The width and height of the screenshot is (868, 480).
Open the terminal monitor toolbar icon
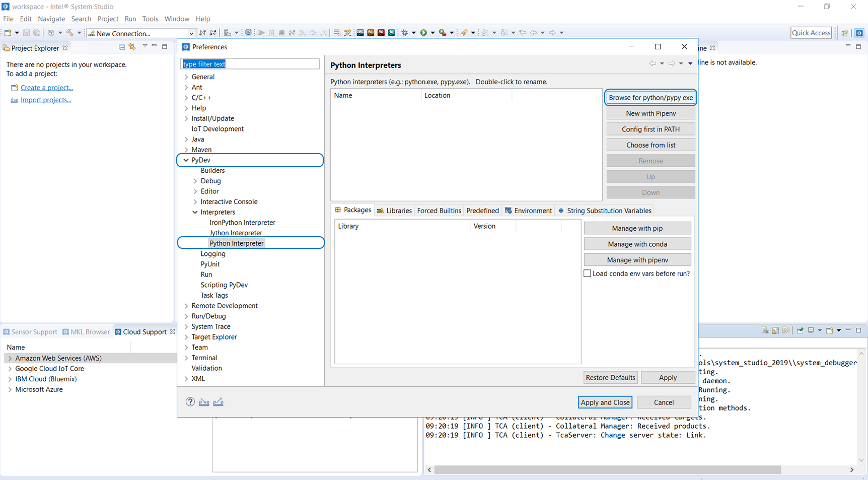(248, 33)
